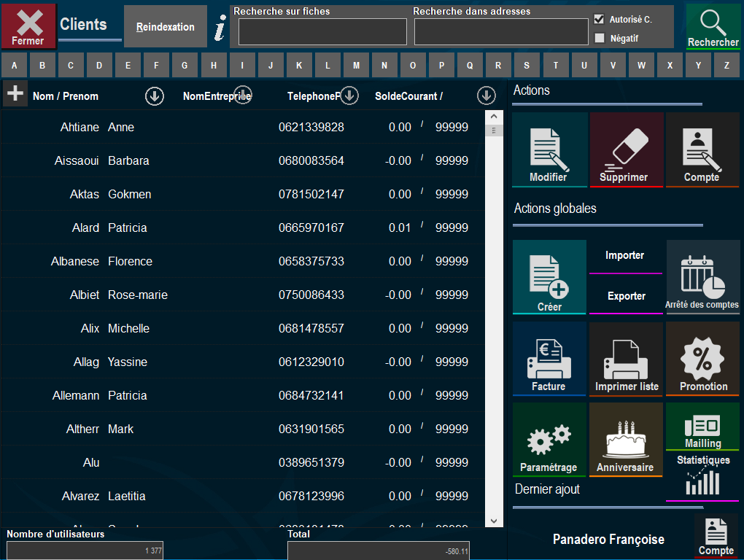The height and width of the screenshot is (560, 744).
Task: Open Statistiques bar chart
Action: coord(702,477)
